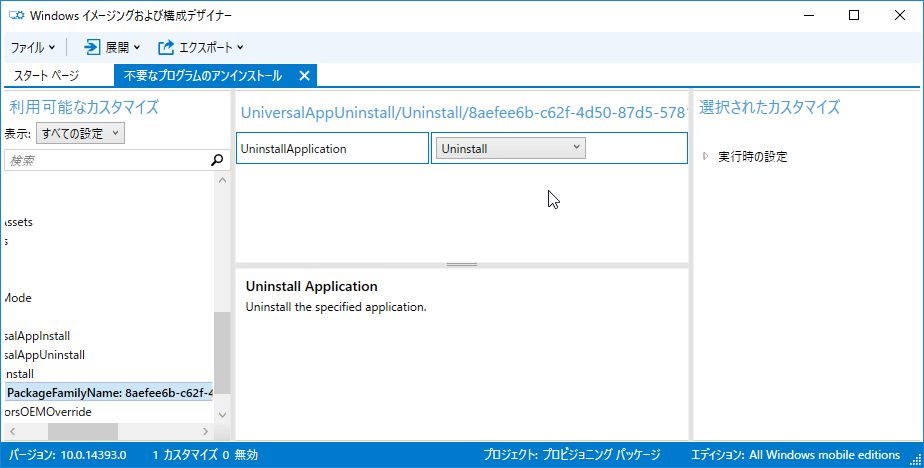924x468 pixels.
Task: Switch to the スタート ページ tab
Action: point(46,76)
